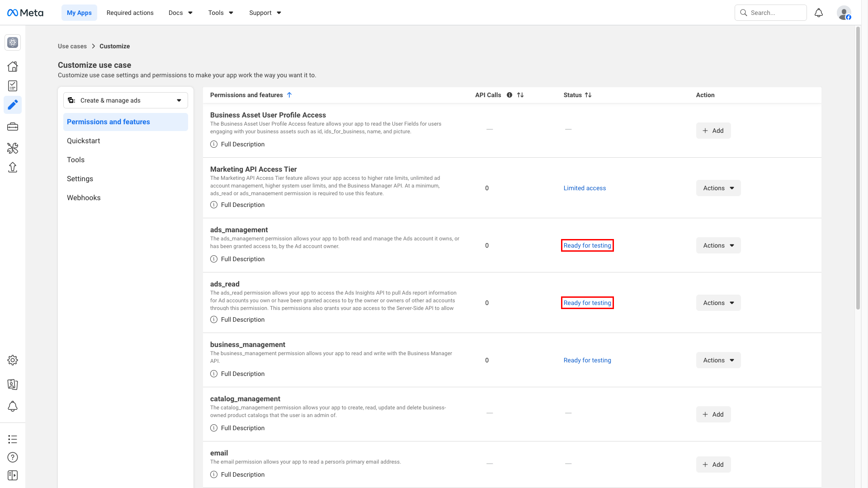Go to Use cases breadcrumb
868x488 pixels.
72,46
